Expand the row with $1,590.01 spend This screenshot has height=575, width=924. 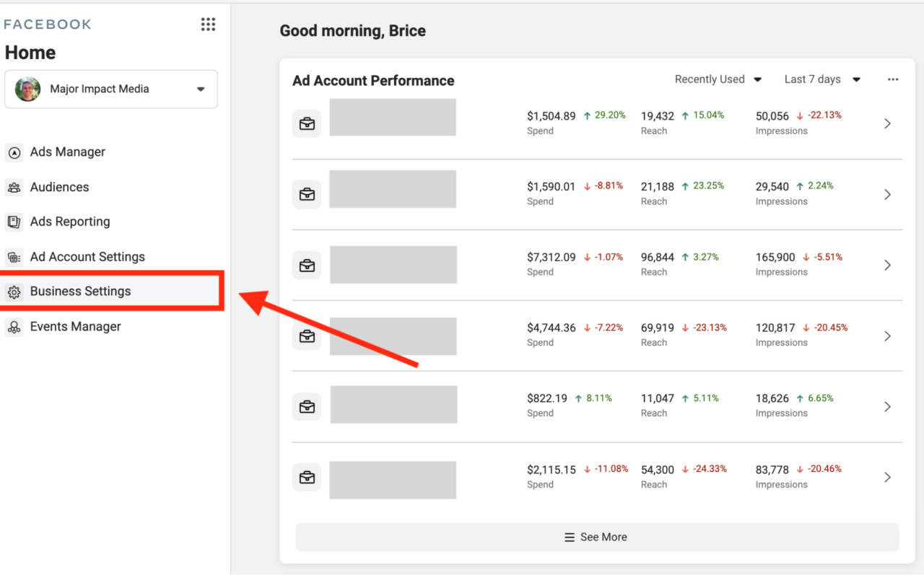888,194
